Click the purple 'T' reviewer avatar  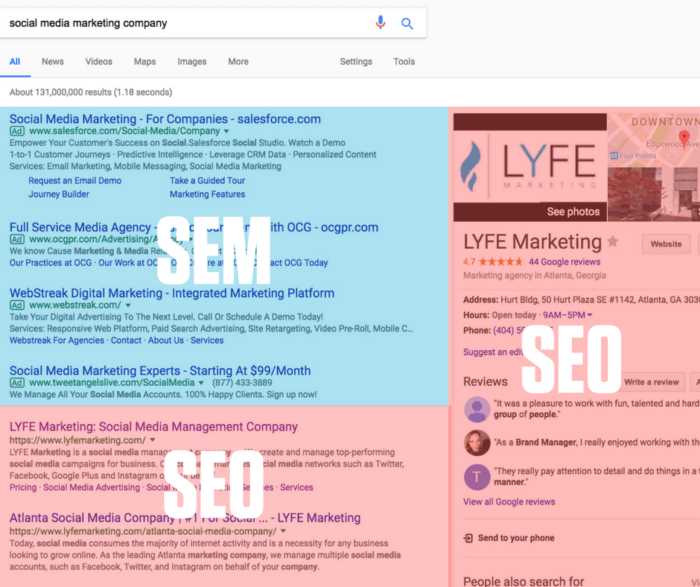[476, 476]
